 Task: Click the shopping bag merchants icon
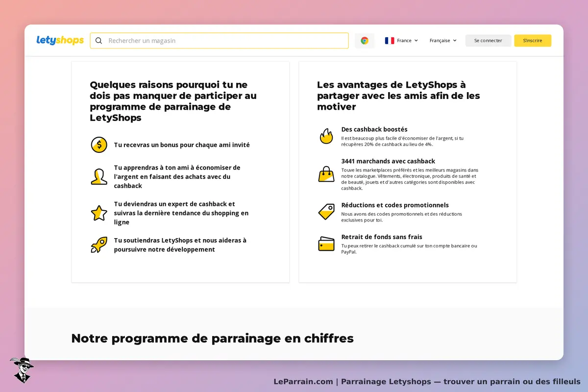point(326,174)
